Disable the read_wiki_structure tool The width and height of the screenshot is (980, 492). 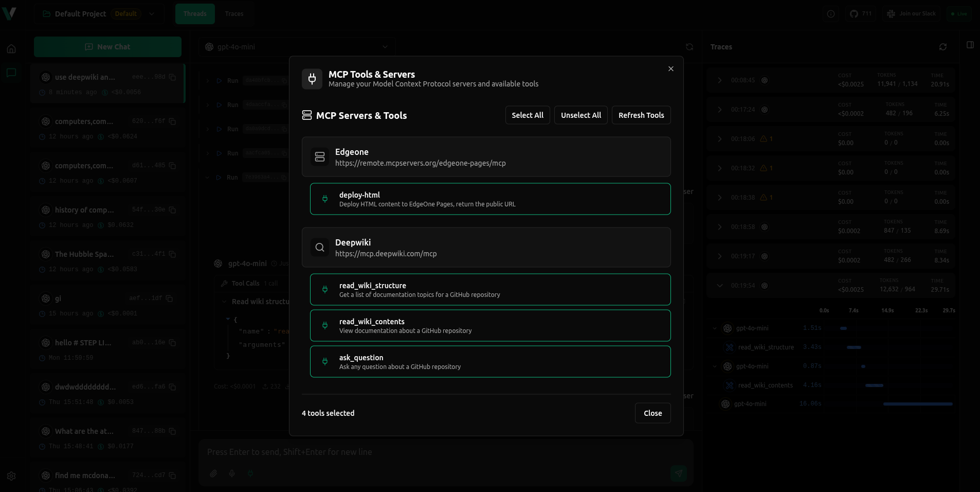(489, 289)
